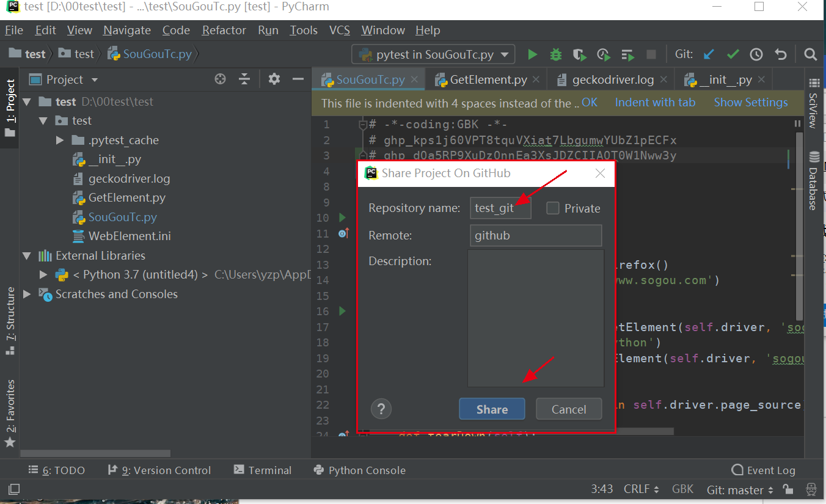This screenshot has height=504, width=826.
Task: Open the help question mark in dialog
Action: tap(381, 409)
